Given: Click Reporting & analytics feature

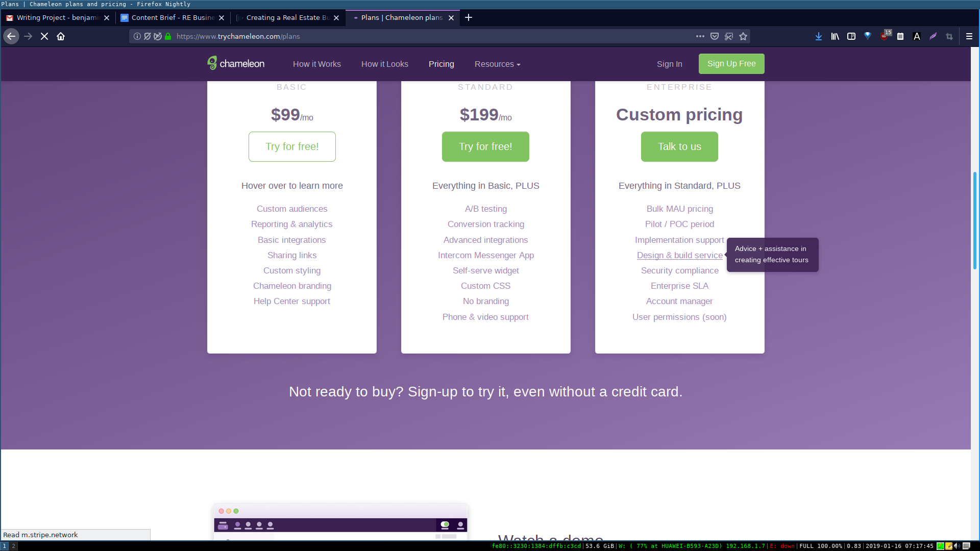Looking at the screenshot, I should click(291, 224).
